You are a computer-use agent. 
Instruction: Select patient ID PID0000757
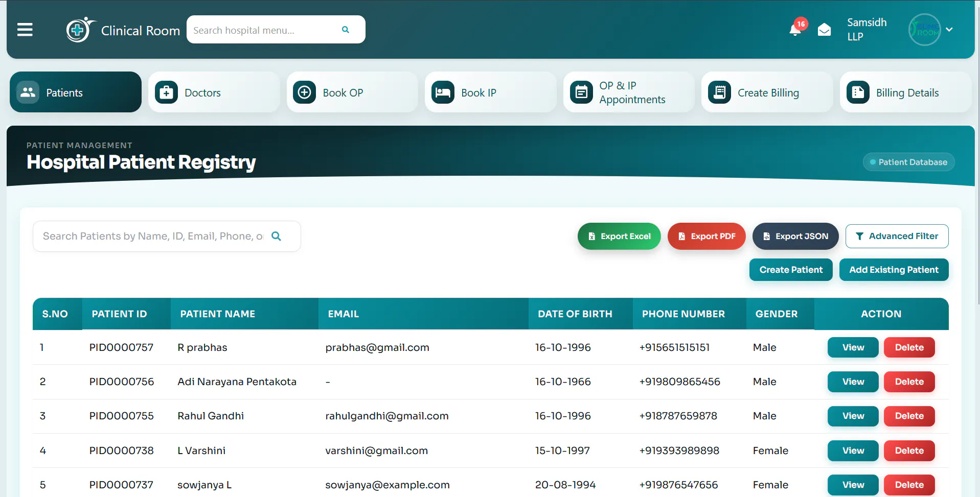(x=121, y=347)
